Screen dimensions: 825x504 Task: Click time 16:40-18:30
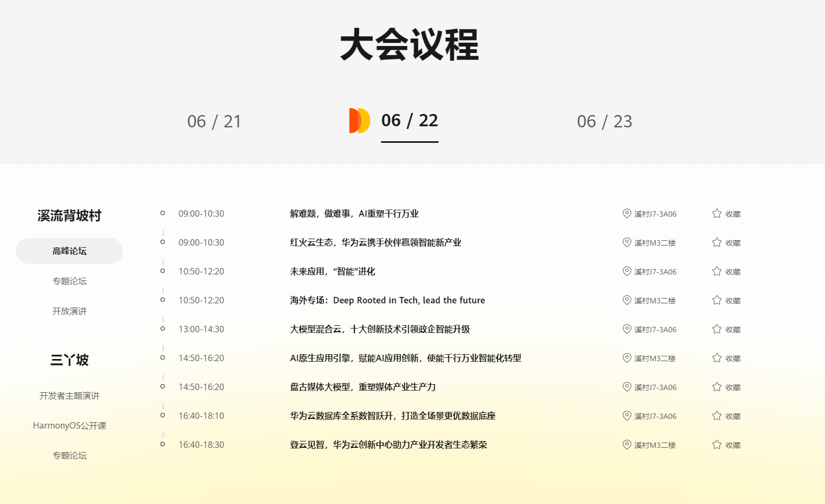pos(201,445)
